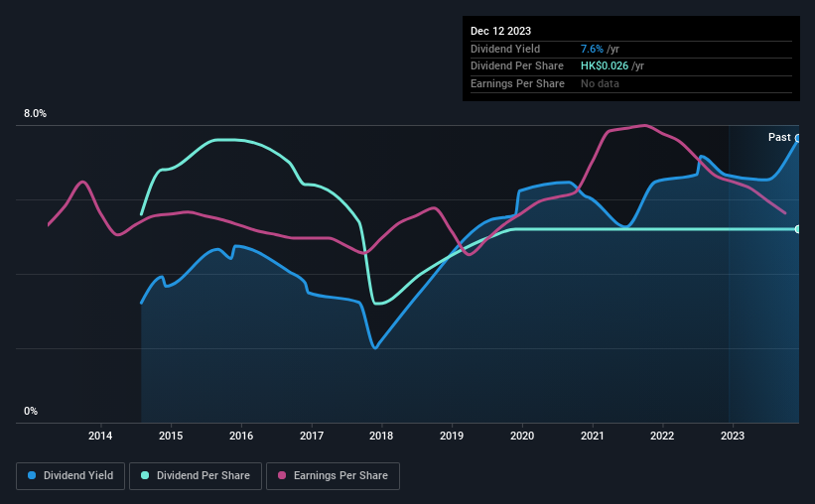
Task: Click the 7.6% dividend yield value
Action: [592, 49]
